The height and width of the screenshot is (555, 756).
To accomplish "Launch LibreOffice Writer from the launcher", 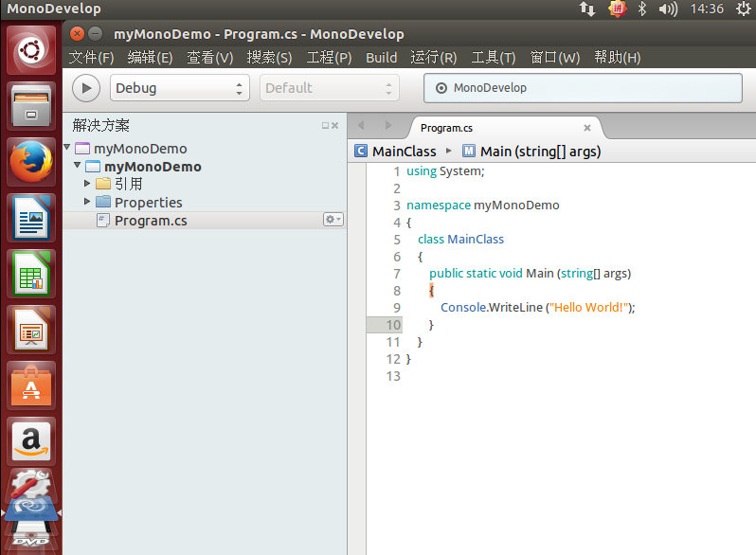I will (x=31, y=218).
